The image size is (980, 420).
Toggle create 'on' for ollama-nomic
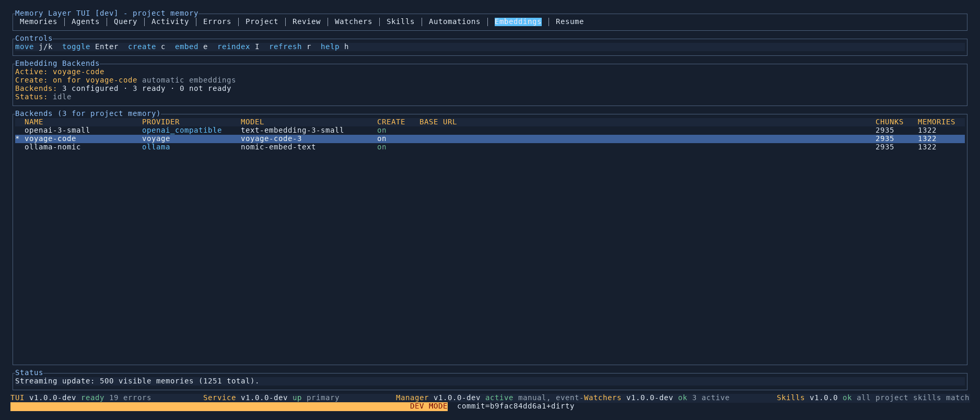[x=382, y=147]
